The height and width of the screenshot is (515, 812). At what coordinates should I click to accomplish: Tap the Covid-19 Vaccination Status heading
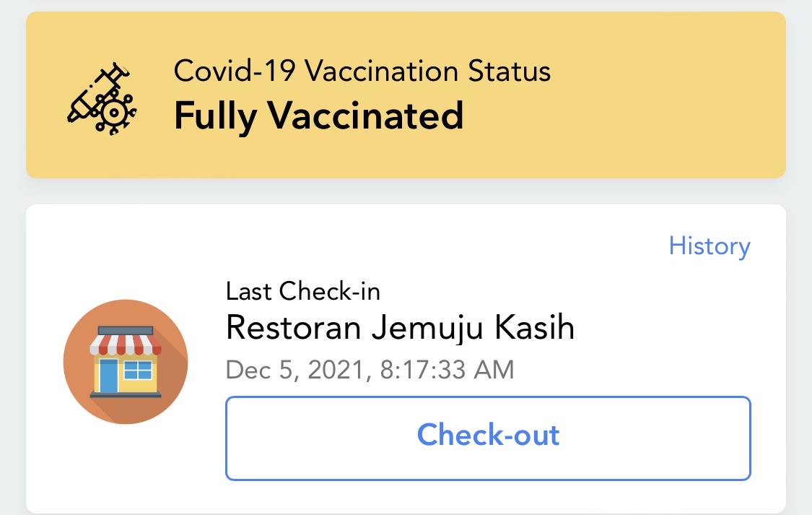tap(362, 71)
